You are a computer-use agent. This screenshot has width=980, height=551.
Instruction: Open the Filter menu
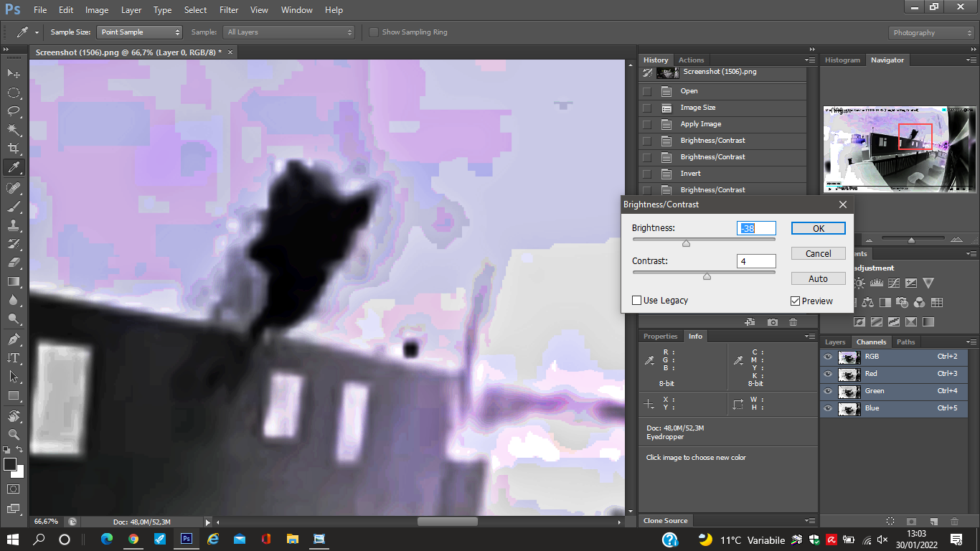point(229,10)
